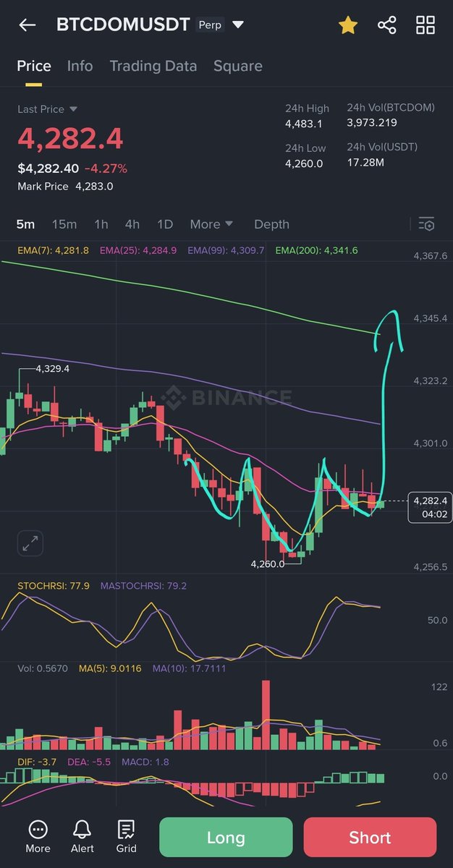Tap the MA(10): 17.7111 volume label
This screenshot has width=453, height=868.
pyautogui.click(x=190, y=668)
